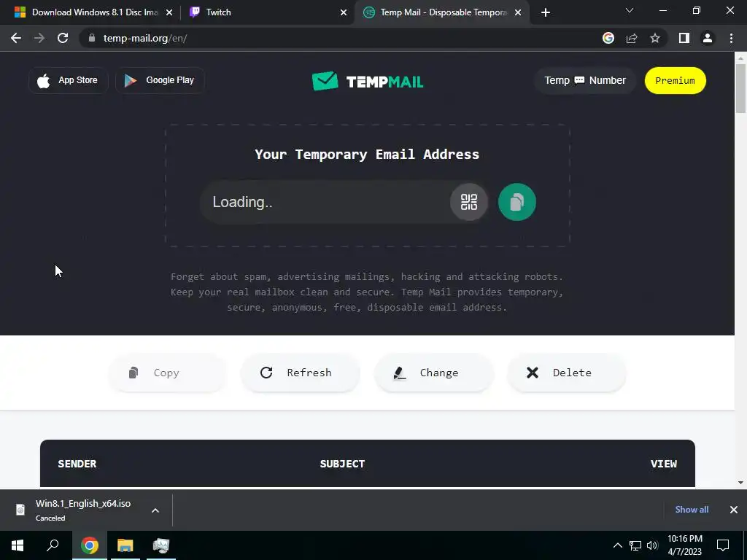Image resolution: width=747 pixels, height=560 pixels.
Task: Open Windows taskbar search
Action: (53, 545)
